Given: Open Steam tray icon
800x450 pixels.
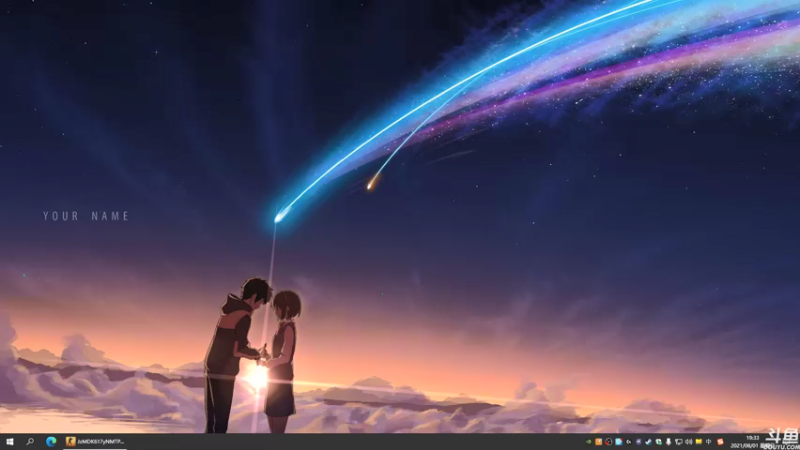Looking at the screenshot, I should tap(648, 442).
